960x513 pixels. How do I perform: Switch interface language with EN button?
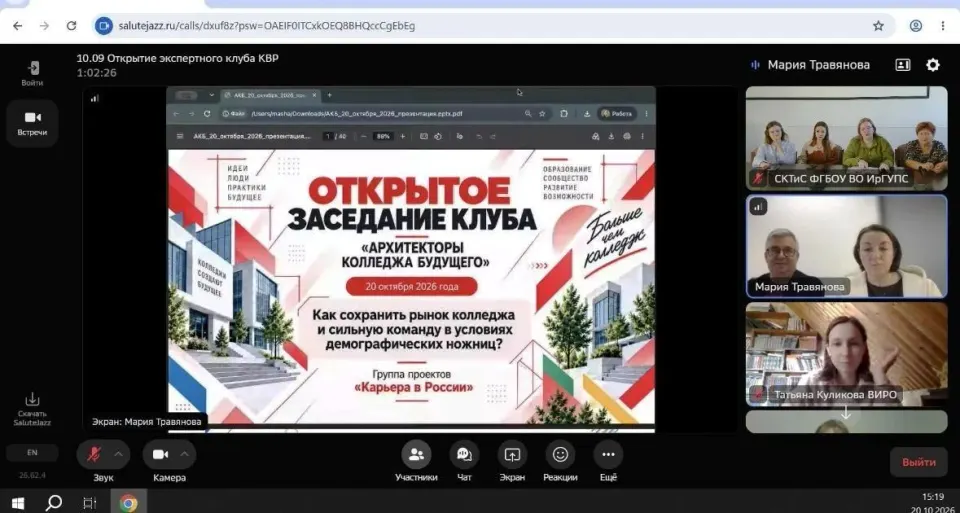[x=32, y=452]
